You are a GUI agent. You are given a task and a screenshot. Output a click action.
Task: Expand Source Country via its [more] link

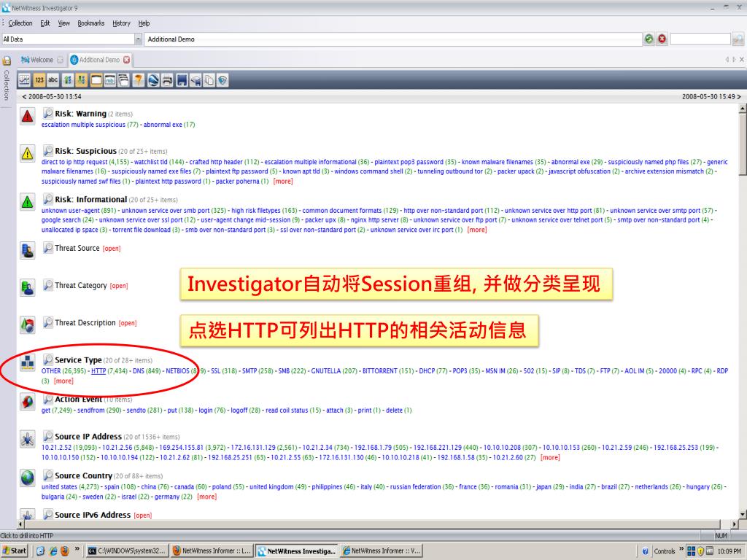206,497
